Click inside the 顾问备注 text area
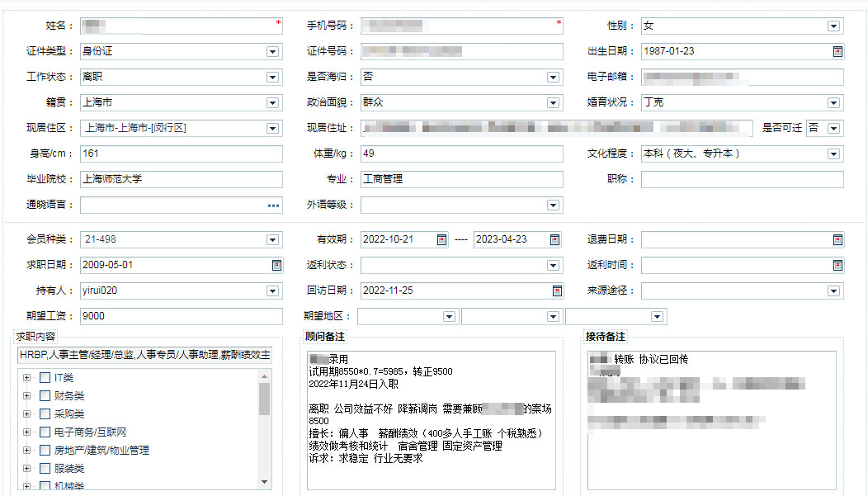The image size is (868, 496). [x=432, y=421]
